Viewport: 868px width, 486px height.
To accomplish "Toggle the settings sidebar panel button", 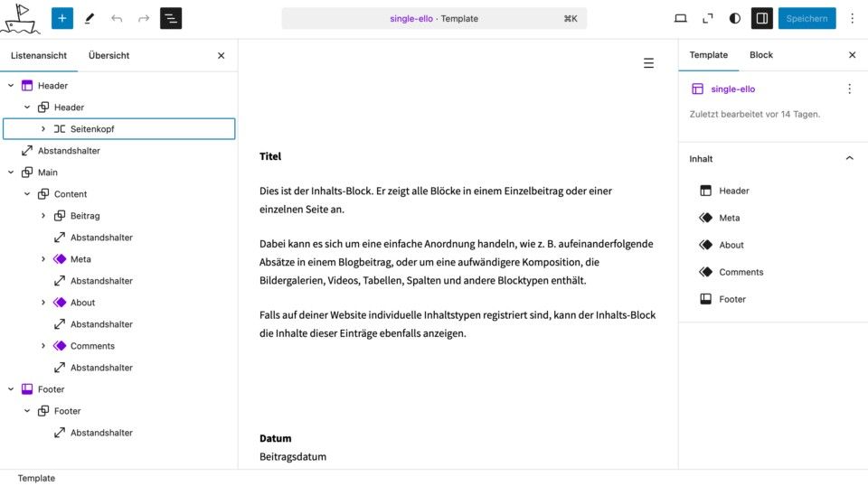I will [762, 18].
